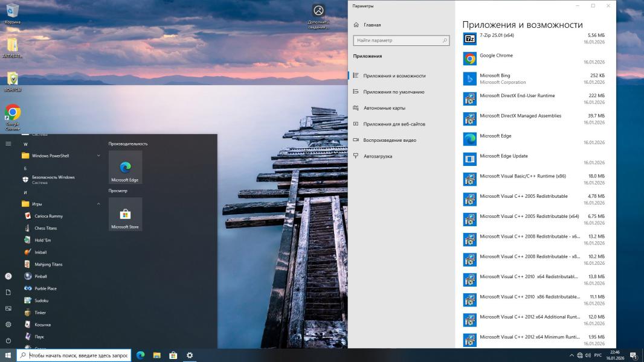Collapse the Игры folder in Start menu
The height and width of the screenshot is (362, 644).
pos(60,204)
